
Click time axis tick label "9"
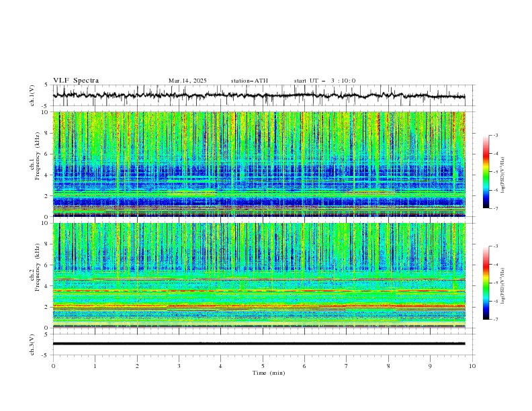(x=430, y=366)
